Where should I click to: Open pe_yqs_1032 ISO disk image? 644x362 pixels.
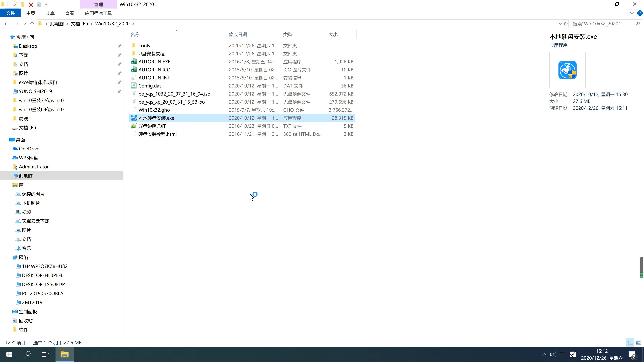pyautogui.click(x=174, y=94)
